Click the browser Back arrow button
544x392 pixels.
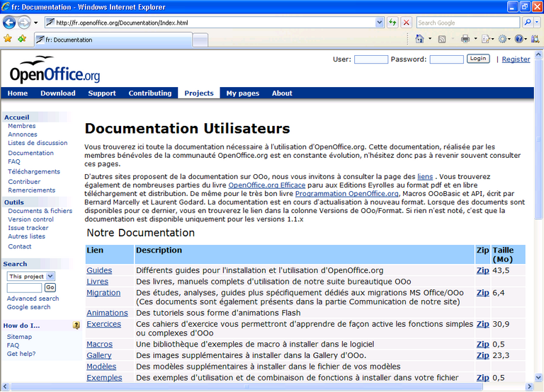(x=9, y=23)
